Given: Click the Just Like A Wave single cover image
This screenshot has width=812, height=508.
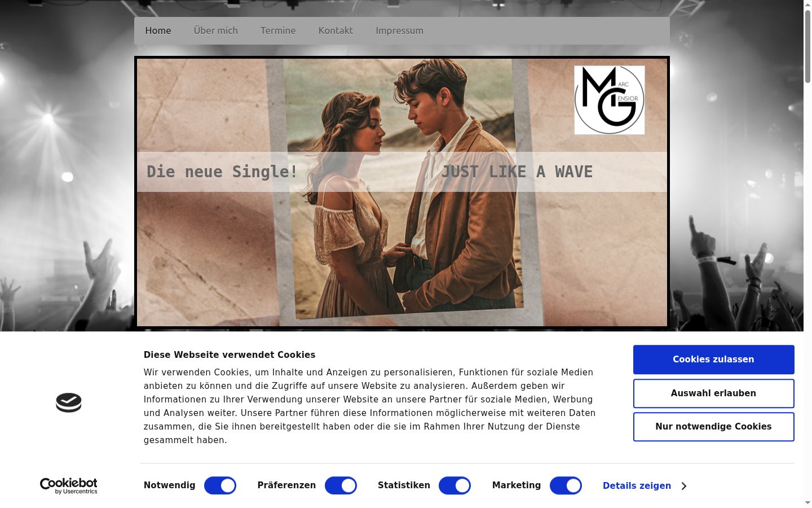Looking at the screenshot, I should point(402,192).
